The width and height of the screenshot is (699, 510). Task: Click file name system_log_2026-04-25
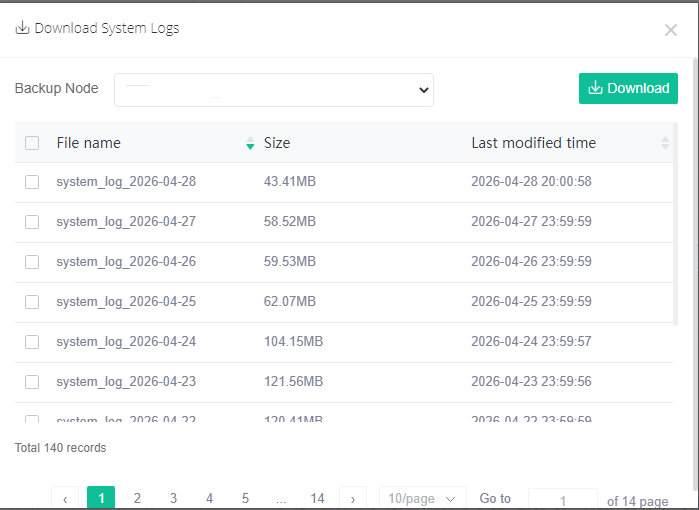(126, 302)
